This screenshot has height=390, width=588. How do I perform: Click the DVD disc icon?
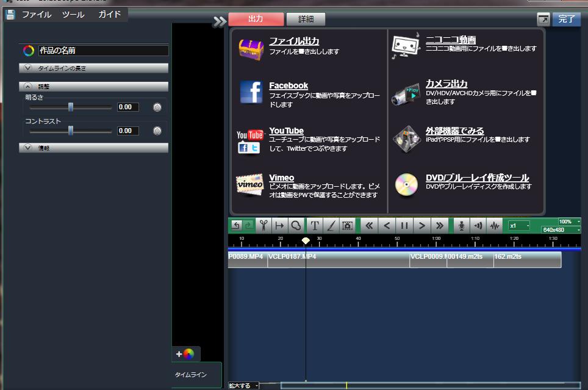(x=406, y=185)
